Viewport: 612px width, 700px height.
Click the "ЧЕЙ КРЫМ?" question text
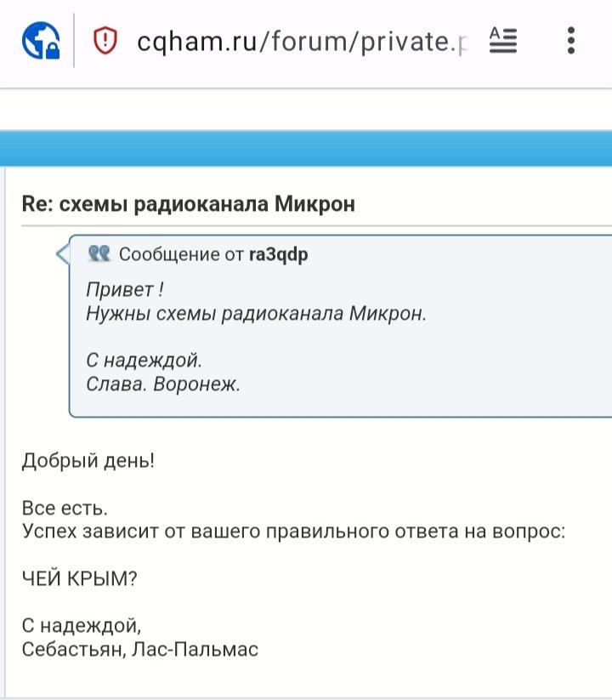coord(79,579)
